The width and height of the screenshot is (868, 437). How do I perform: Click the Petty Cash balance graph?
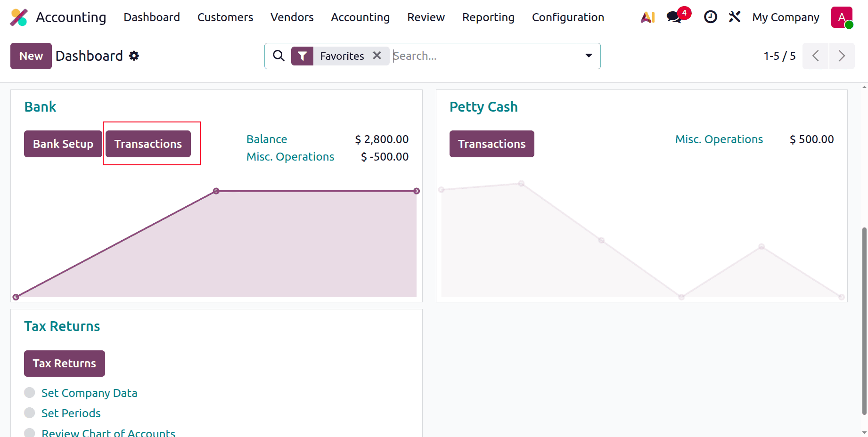coord(641,239)
